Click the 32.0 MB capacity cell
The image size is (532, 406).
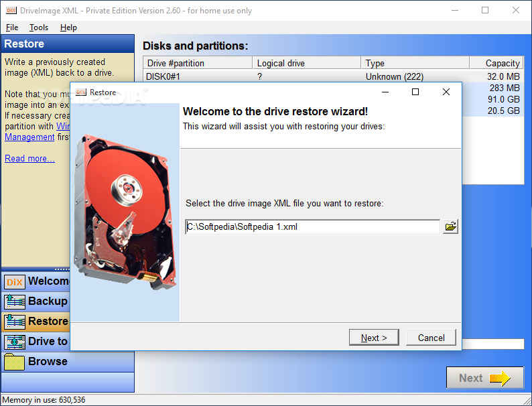[503, 76]
